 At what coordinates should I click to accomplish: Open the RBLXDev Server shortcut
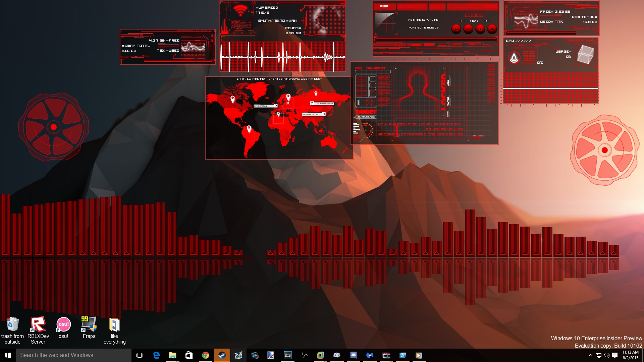click(x=38, y=330)
